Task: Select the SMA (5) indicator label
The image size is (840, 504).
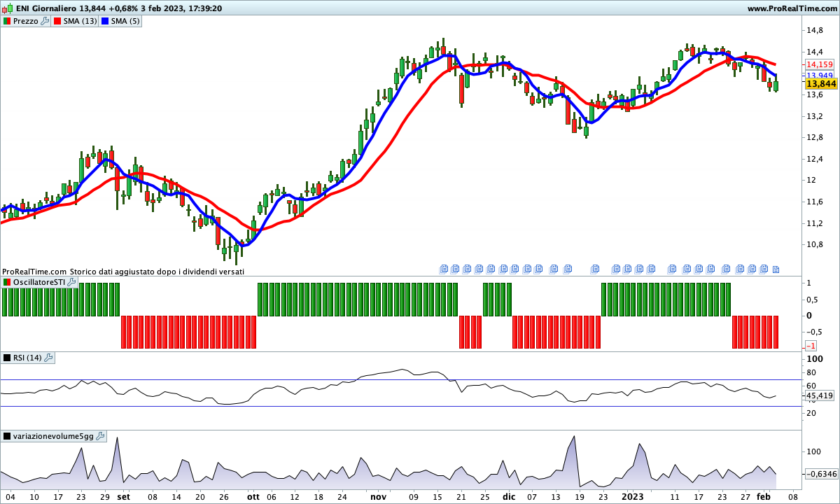Action: (x=126, y=22)
